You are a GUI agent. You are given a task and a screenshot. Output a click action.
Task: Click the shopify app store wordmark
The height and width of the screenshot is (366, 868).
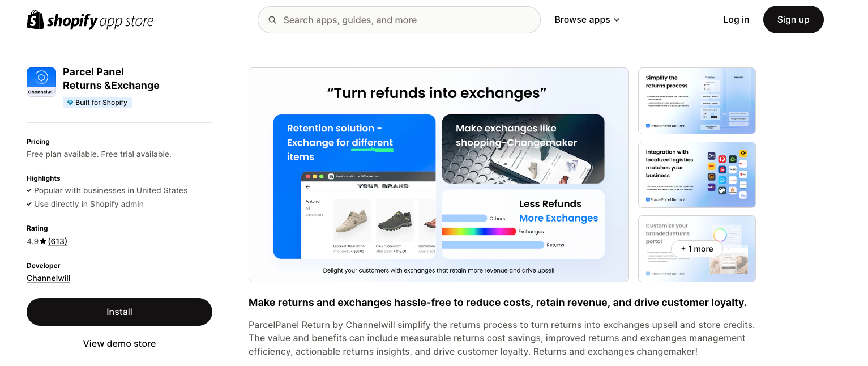click(x=100, y=21)
